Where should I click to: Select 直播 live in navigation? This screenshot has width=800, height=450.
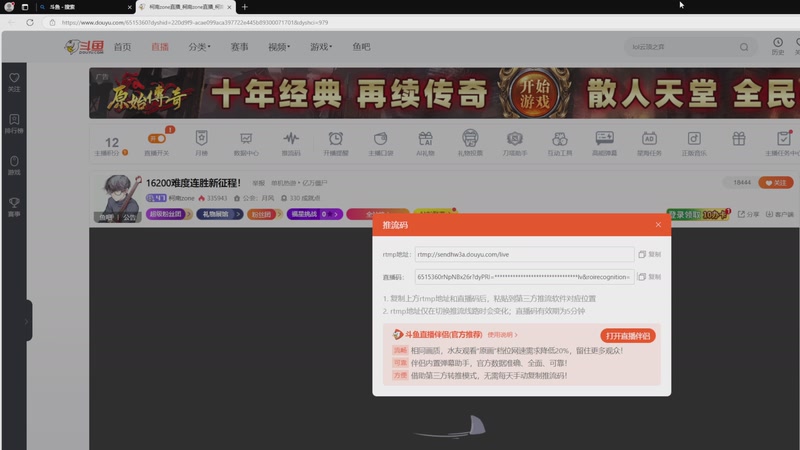160,47
